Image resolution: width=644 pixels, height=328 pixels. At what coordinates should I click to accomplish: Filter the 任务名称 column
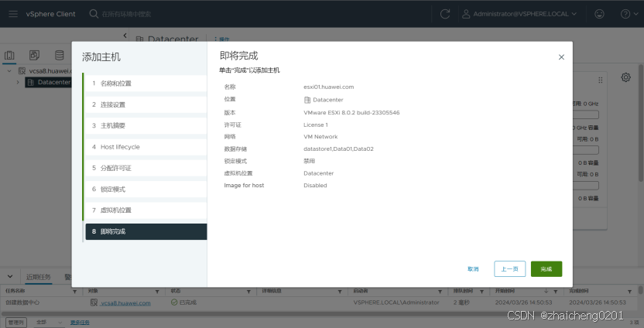click(x=75, y=292)
